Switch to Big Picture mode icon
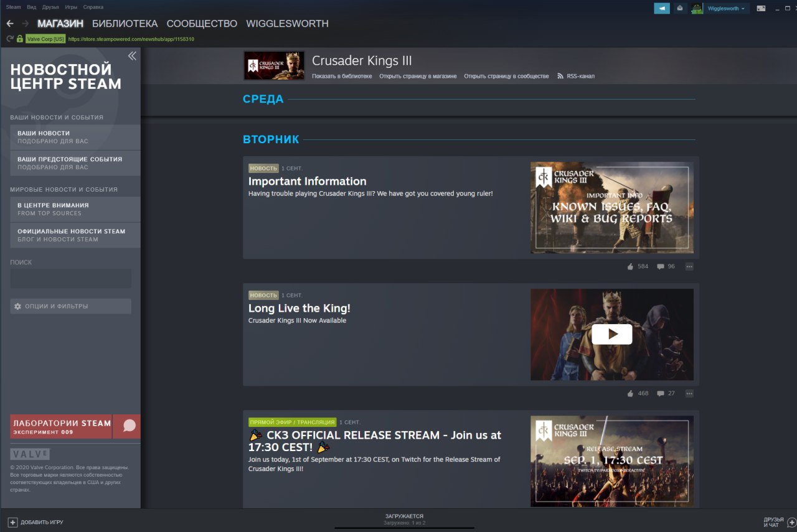 tap(761, 8)
